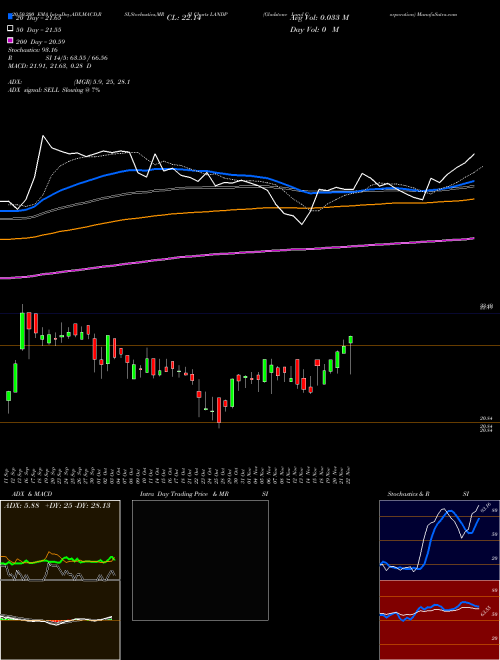Select the '200 Day = 20.59' legend text
The height and width of the screenshot is (660, 500).
40,42
